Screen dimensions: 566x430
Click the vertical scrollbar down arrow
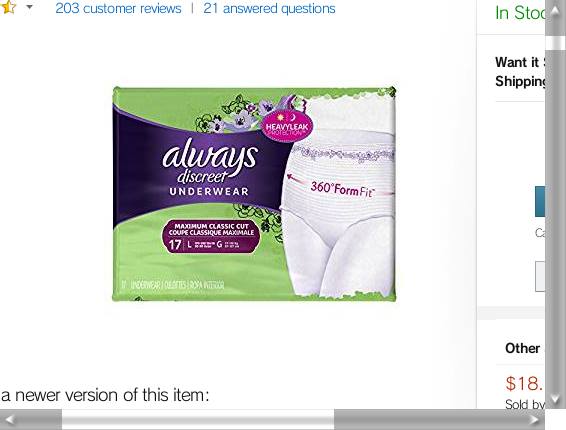click(555, 399)
